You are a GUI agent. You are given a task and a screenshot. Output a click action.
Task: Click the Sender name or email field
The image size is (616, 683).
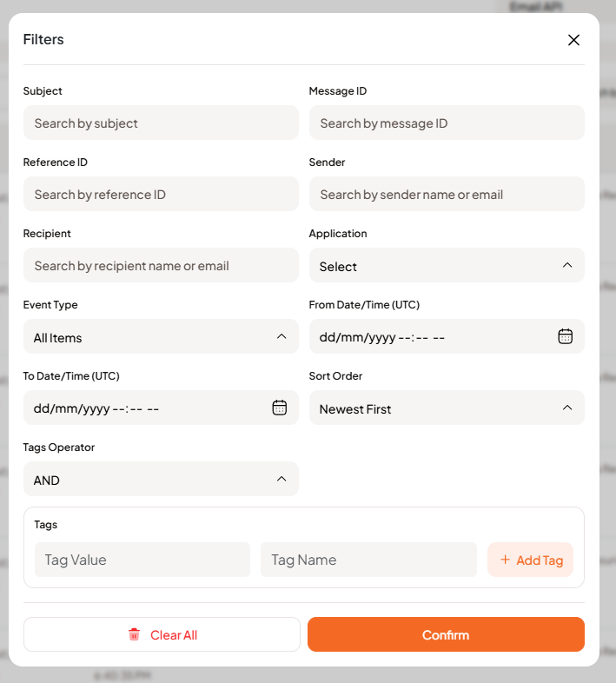(447, 195)
